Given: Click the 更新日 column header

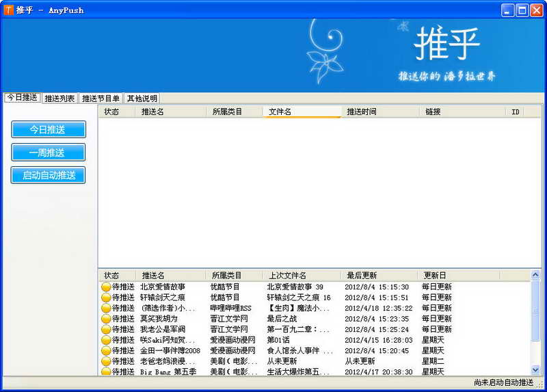Looking at the screenshot, I should (x=459, y=276).
